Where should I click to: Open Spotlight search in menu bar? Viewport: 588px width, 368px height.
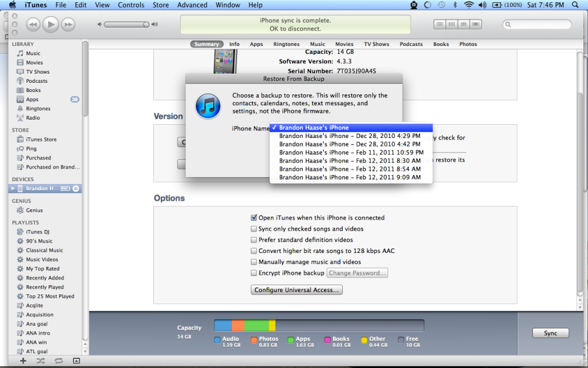575,5
